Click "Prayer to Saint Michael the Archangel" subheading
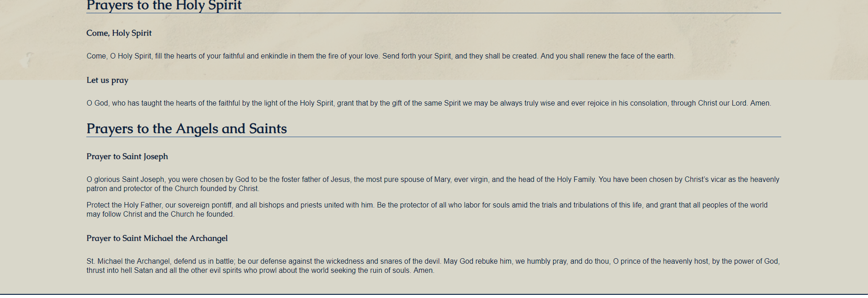 pos(157,238)
